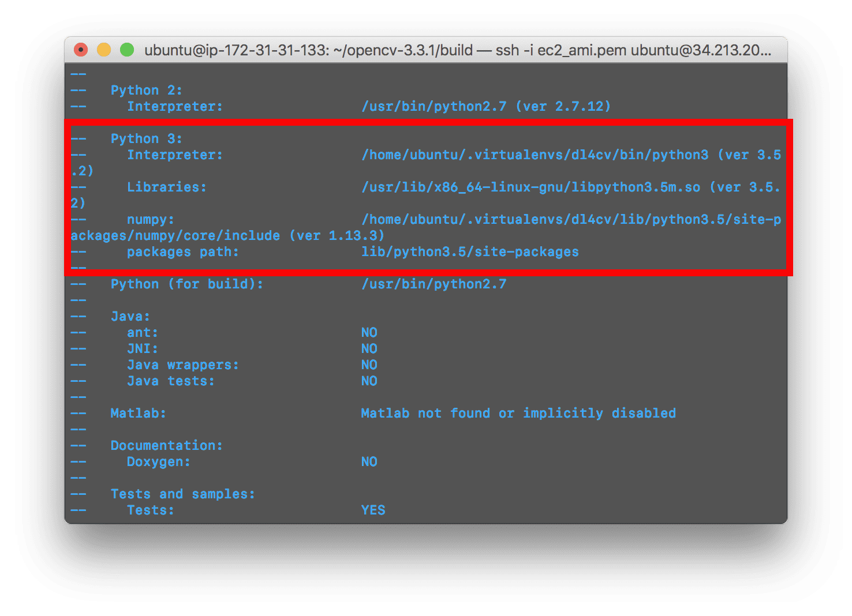Click the packages path lib/python3.5/site-packages
852x616 pixels.
pos(469,251)
